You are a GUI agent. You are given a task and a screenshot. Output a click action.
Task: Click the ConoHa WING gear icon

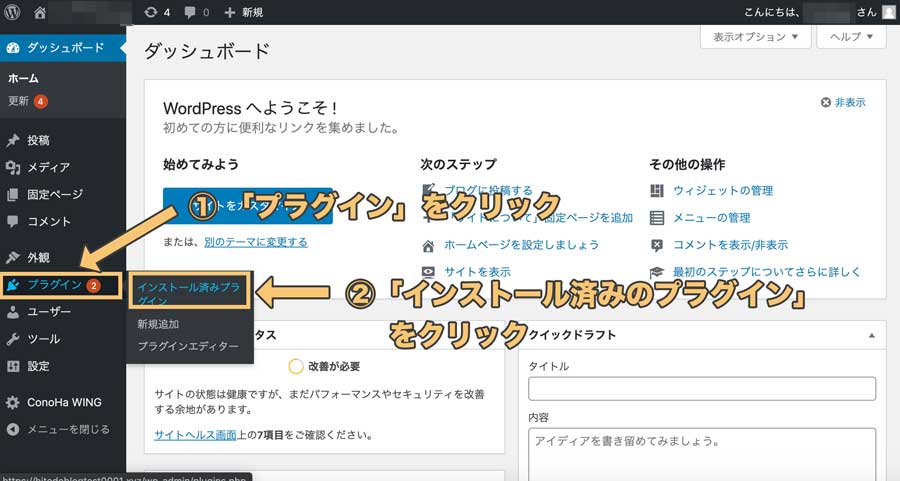click(13, 402)
